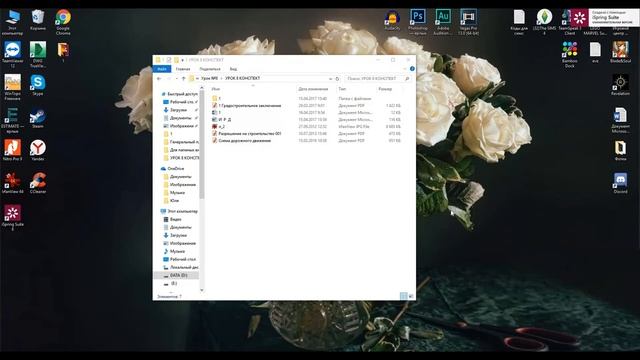This screenshot has height=360, width=640.
Task: Click the УРОК 8 КОНСПЕКТ breadcrumb segment
Action: [242, 78]
